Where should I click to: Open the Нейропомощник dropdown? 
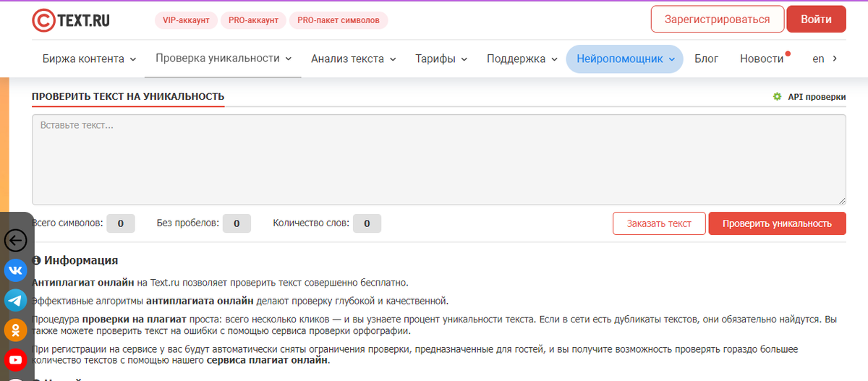tap(625, 59)
